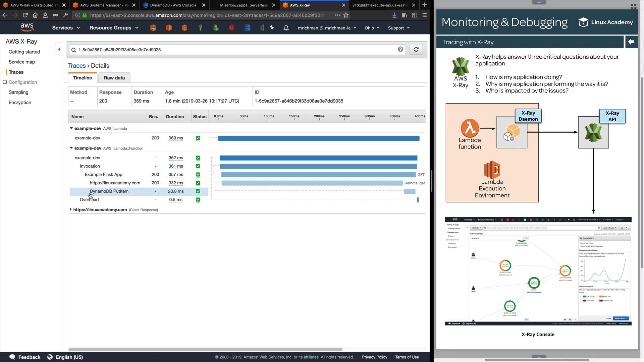
Task: Click the trace ID search field
Action: (235, 50)
